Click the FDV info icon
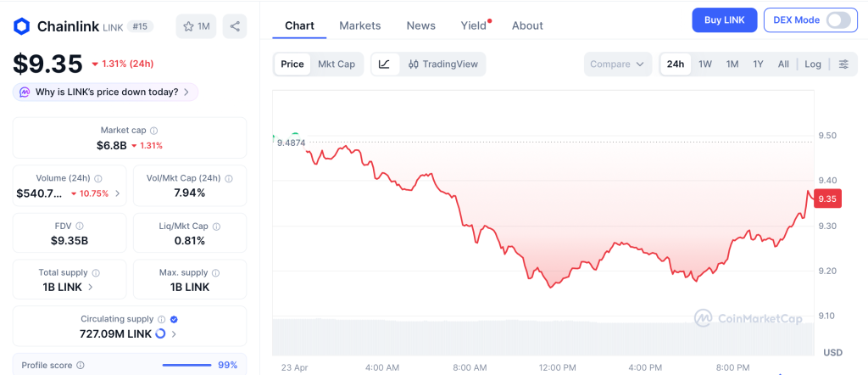868x375 pixels. 80,227
